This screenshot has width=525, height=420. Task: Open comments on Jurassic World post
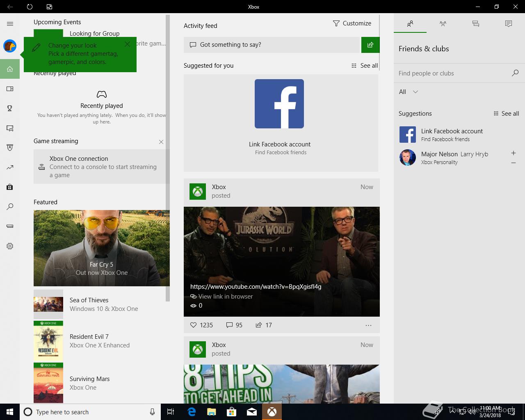coord(234,325)
